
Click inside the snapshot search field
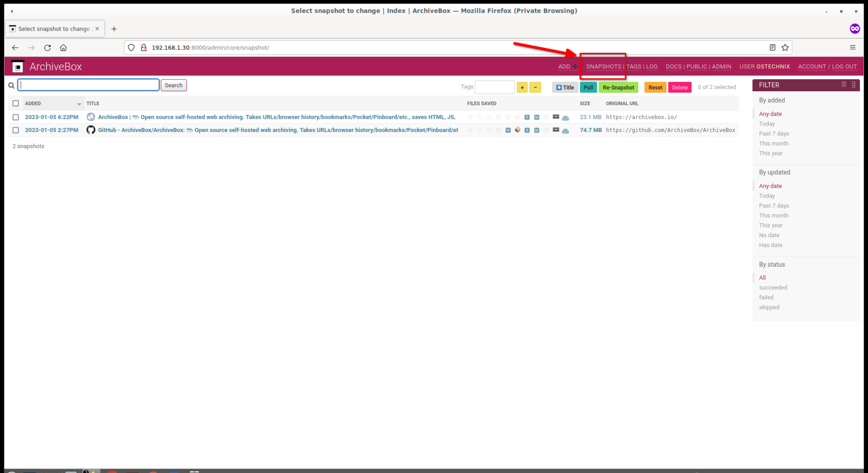point(88,85)
